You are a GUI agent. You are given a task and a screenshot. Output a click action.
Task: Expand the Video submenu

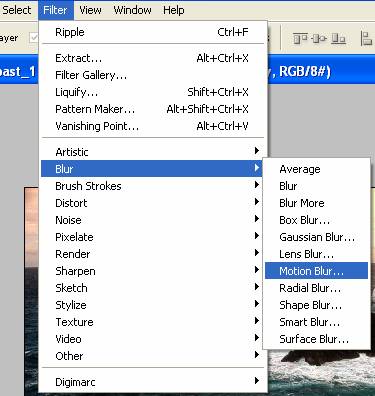coord(153,339)
